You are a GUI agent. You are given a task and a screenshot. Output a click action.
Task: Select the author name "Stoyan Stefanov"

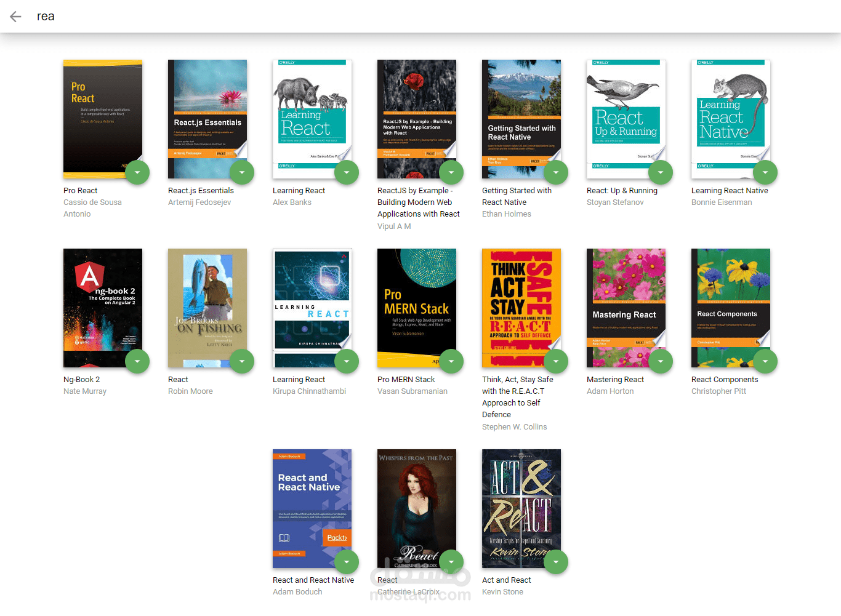tap(615, 202)
